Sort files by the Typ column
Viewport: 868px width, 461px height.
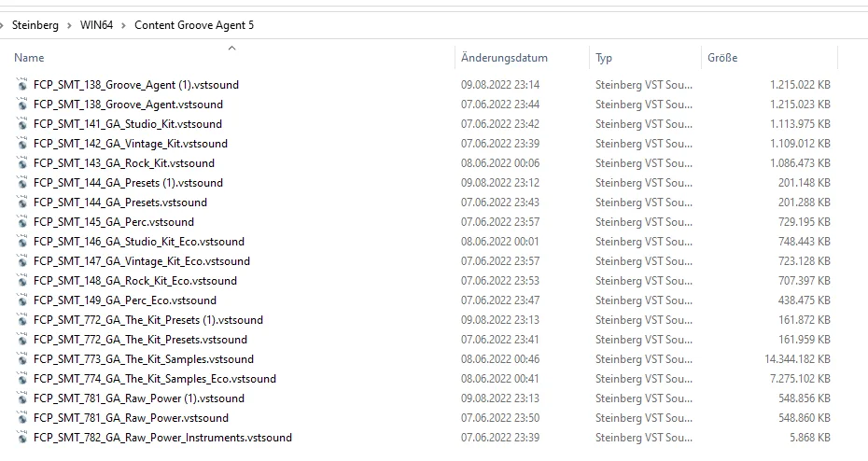click(x=604, y=58)
